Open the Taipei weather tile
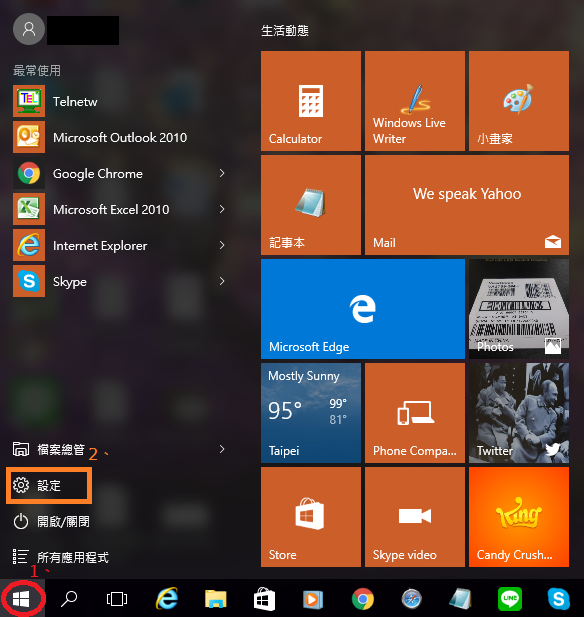 pyautogui.click(x=310, y=413)
